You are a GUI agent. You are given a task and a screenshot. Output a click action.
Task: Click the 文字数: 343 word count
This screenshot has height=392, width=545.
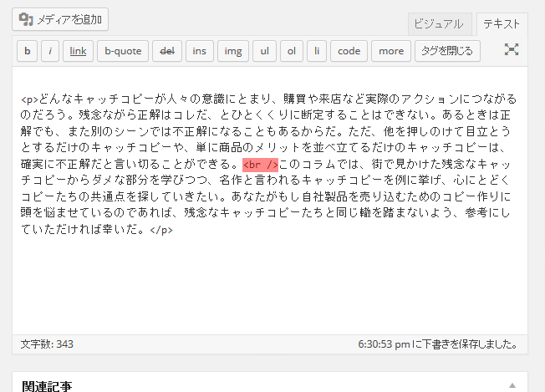pos(47,344)
